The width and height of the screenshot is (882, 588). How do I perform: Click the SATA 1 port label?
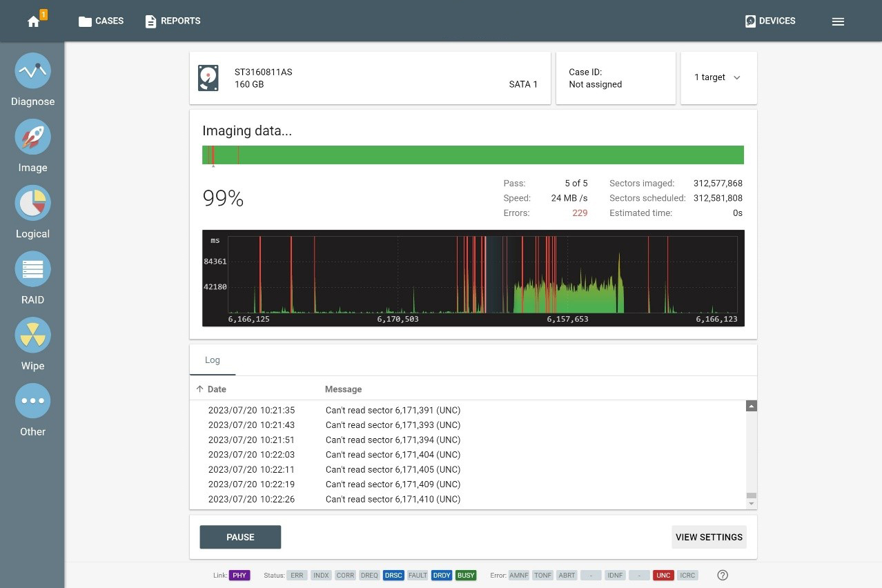(523, 84)
